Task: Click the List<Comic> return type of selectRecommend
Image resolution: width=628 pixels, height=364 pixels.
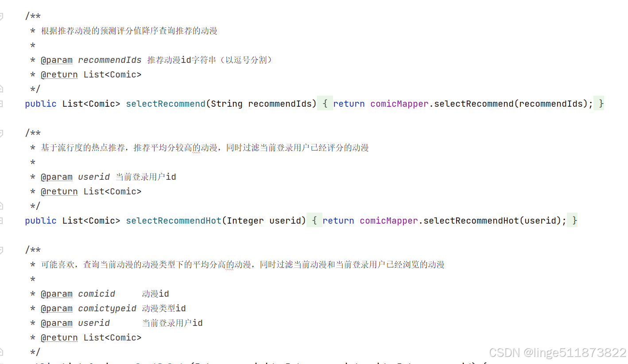Action: 91,104
